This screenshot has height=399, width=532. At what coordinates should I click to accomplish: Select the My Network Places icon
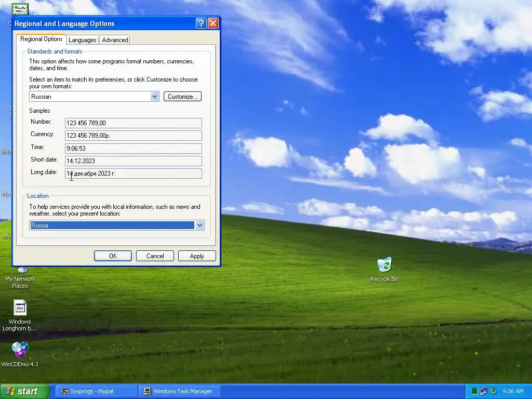point(20,277)
